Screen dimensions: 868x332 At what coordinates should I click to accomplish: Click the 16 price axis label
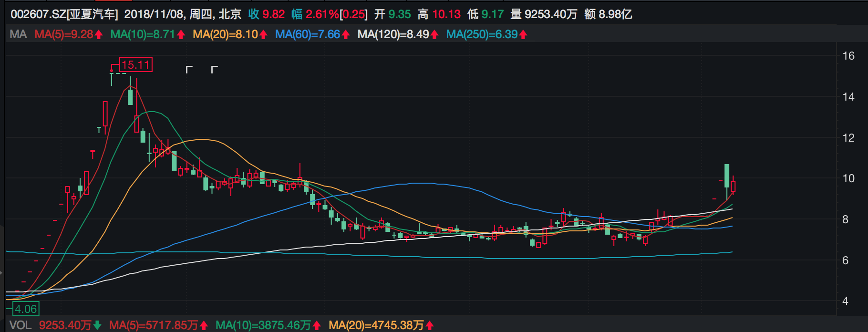click(x=848, y=56)
